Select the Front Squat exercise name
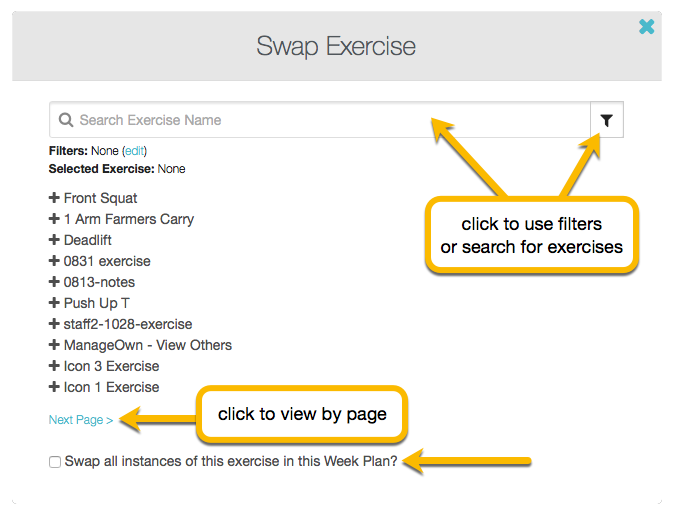 (101, 198)
